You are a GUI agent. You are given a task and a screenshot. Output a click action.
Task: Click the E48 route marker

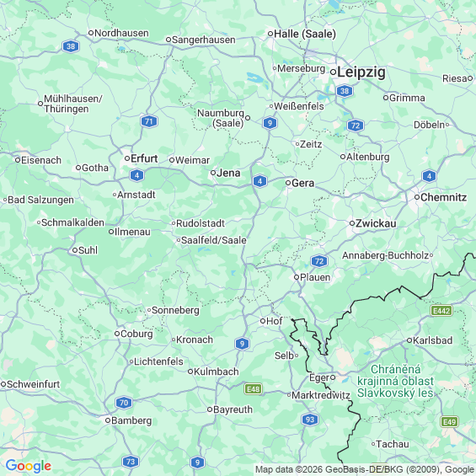254,389
